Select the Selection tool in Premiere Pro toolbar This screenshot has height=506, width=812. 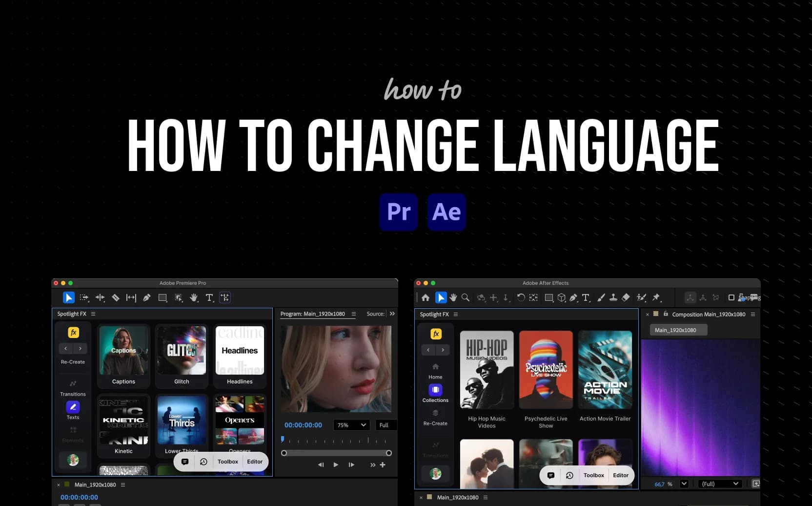click(69, 297)
